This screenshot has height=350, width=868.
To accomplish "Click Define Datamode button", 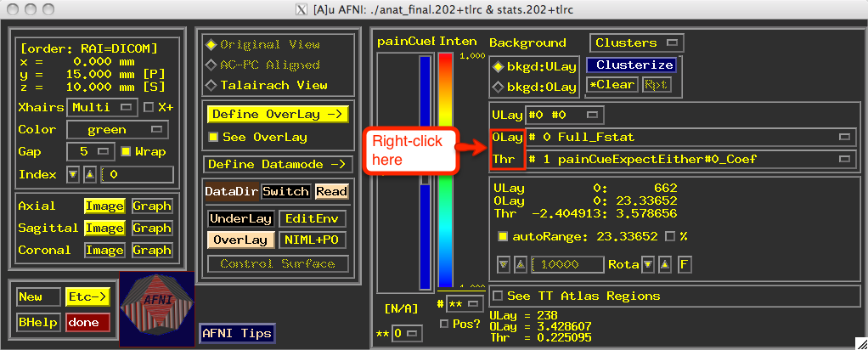I will tap(278, 165).
